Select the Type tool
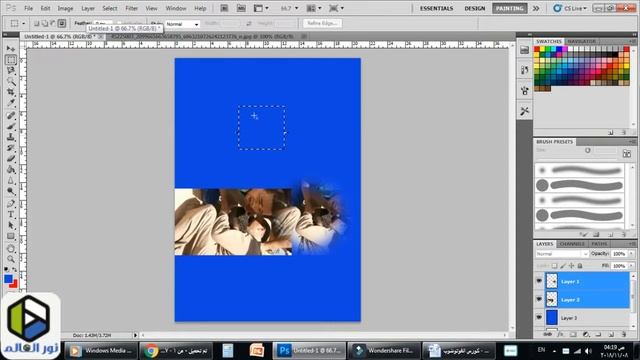The image size is (640, 360). [11, 214]
